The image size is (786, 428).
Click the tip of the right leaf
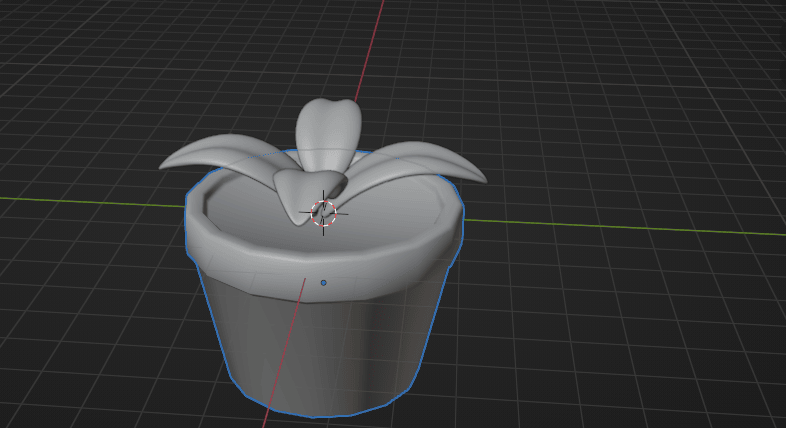click(480, 180)
